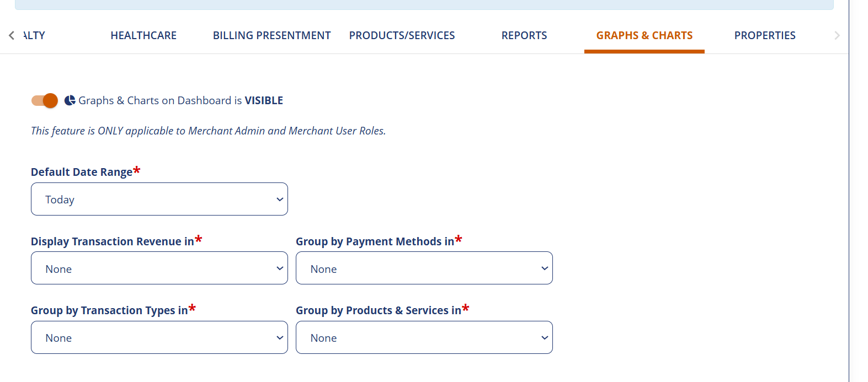The width and height of the screenshot is (868, 382).
Task: Select the partially hidden tab ending in LTY
Action: coord(35,35)
